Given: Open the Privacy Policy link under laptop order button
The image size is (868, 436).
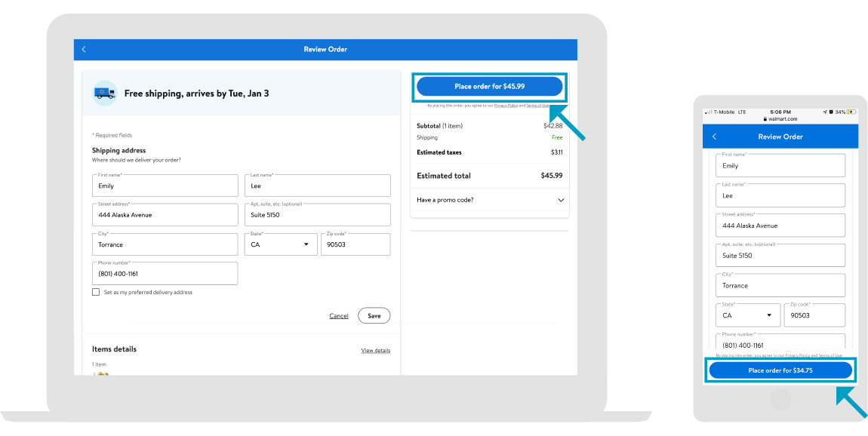Looking at the screenshot, I should click(x=506, y=105).
